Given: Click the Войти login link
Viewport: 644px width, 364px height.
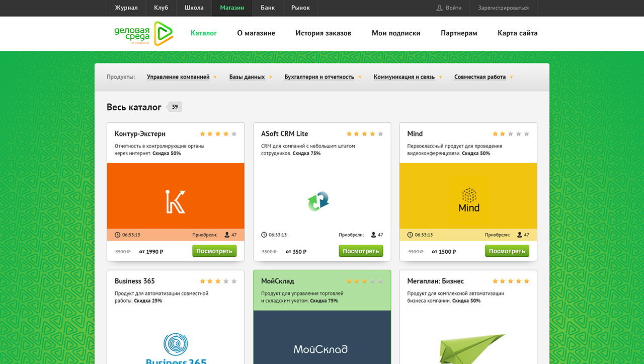Looking at the screenshot, I should coord(453,8).
